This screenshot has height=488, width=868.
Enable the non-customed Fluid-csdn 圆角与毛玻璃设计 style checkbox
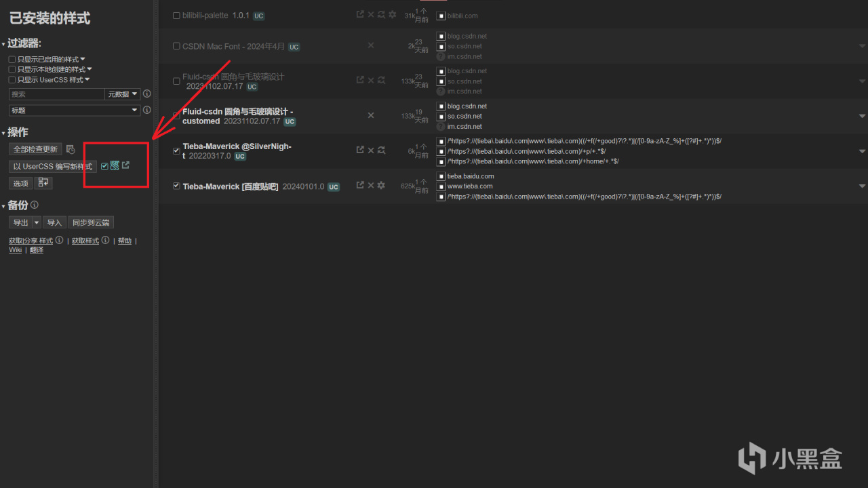pyautogui.click(x=176, y=81)
